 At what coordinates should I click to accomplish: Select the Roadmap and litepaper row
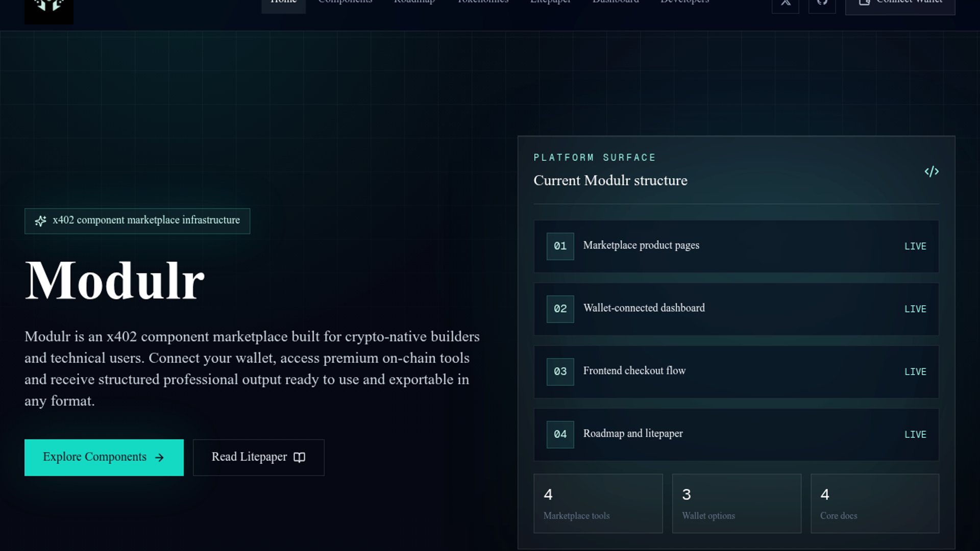[x=736, y=435]
